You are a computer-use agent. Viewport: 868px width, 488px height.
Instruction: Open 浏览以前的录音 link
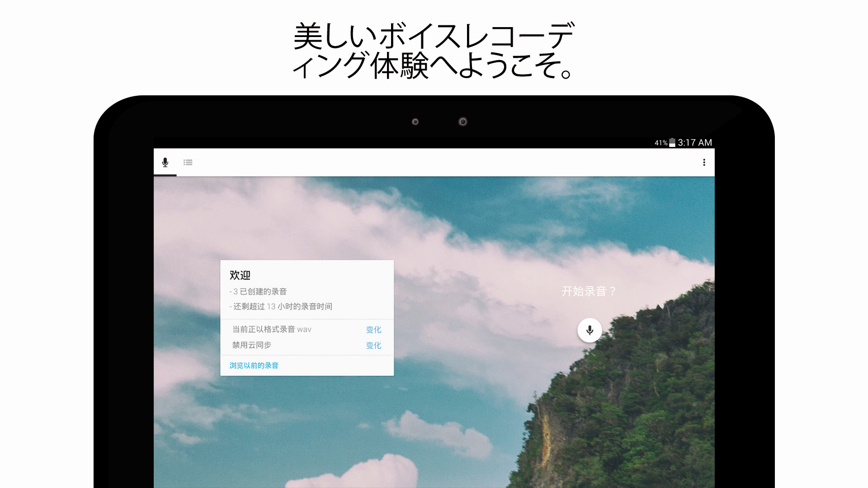(x=254, y=365)
